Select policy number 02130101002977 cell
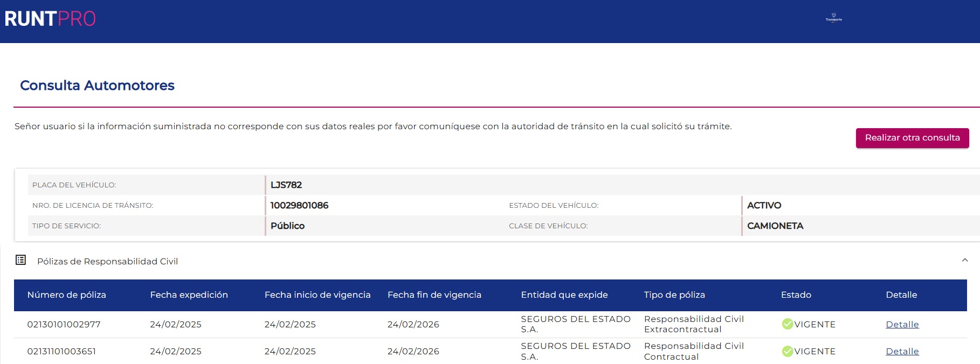This screenshot has width=980, height=364. pyautogui.click(x=64, y=324)
